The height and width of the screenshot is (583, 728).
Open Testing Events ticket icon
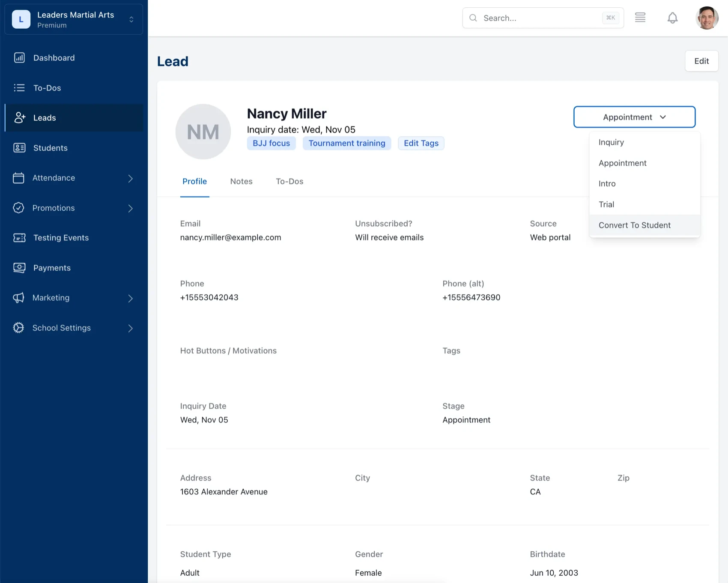[x=19, y=238]
